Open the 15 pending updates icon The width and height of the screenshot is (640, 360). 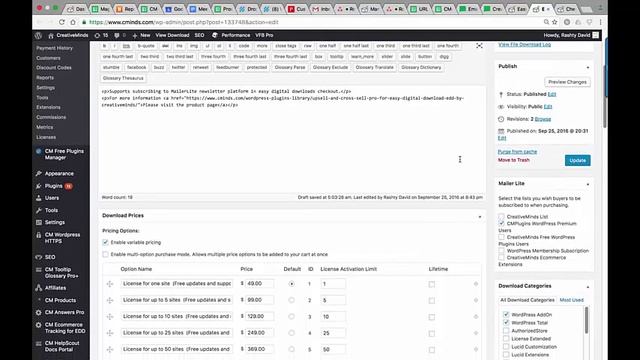coord(101,36)
